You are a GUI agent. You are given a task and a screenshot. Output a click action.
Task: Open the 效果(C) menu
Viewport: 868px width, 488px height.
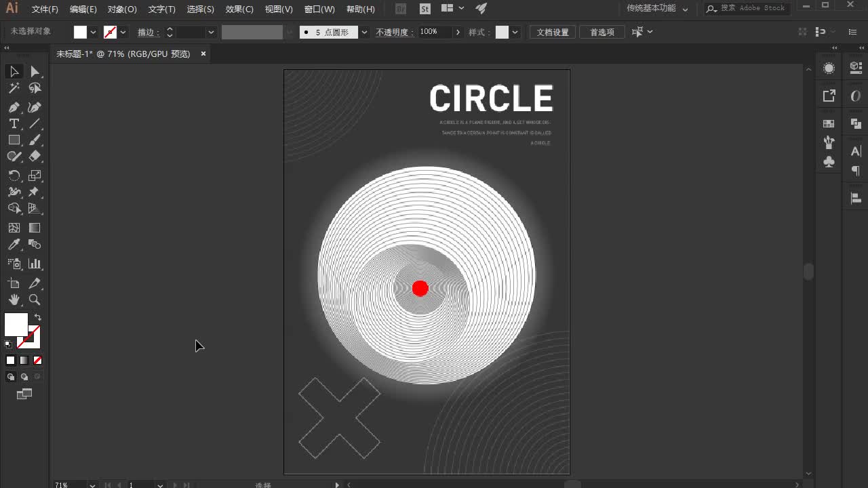[x=239, y=9]
